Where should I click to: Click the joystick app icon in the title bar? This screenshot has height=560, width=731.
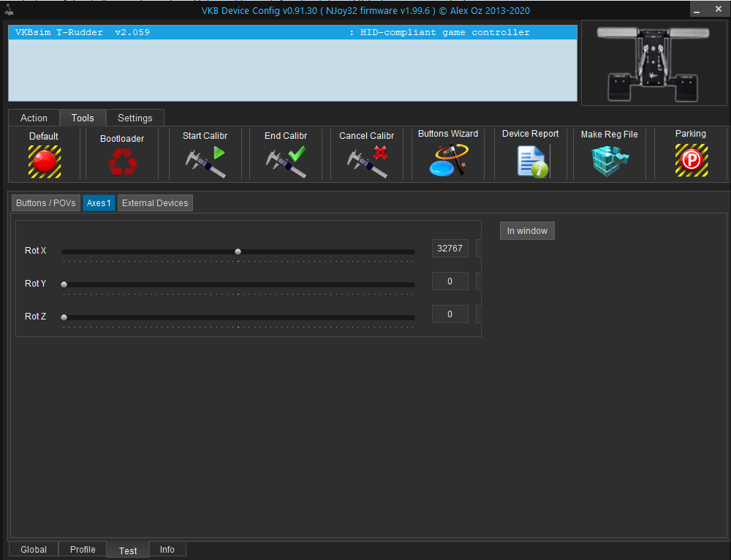(8, 9)
